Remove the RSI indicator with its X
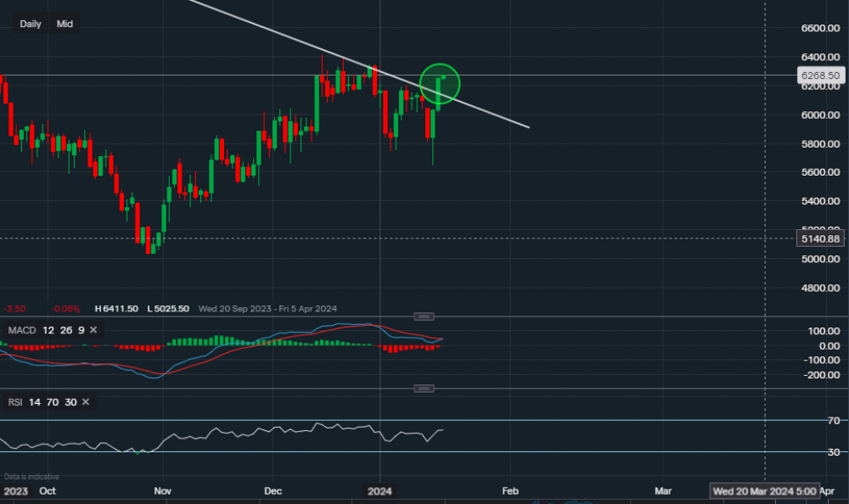This screenshot has width=849, height=504. click(87, 402)
